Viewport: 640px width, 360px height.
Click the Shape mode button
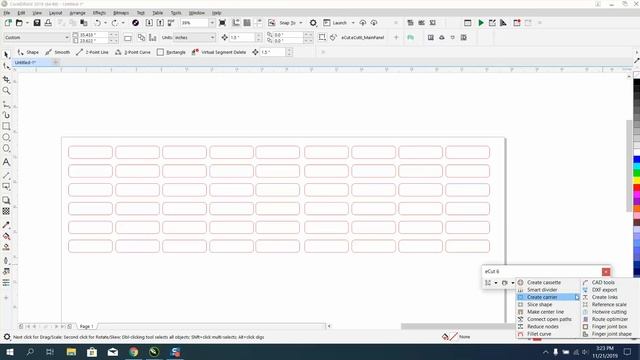(28, 52)
